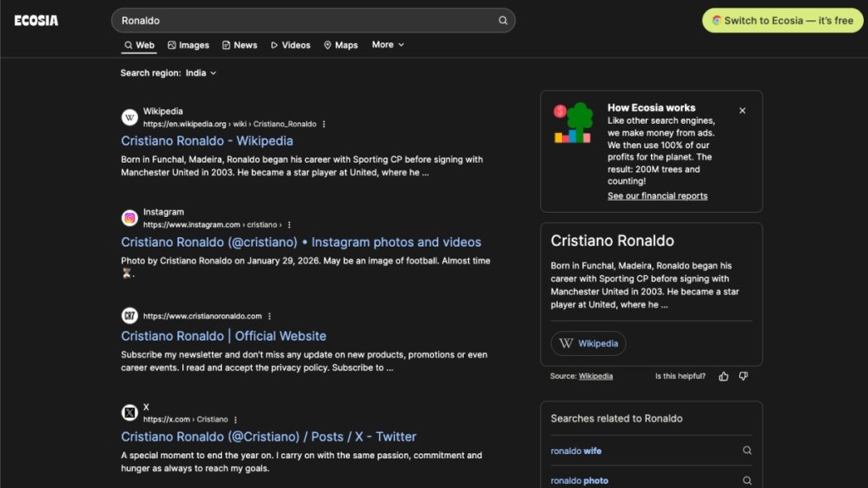Click the search bar magnifier icon
Viewport: 868px width, 488px height.
pyautogui.click(x=502, y=19)
